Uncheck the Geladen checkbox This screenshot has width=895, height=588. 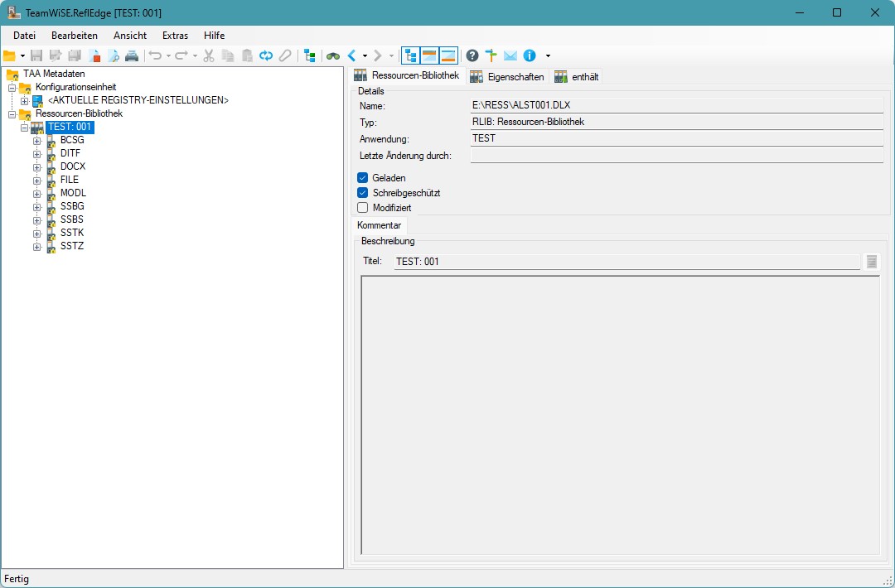tap(363, 178)
